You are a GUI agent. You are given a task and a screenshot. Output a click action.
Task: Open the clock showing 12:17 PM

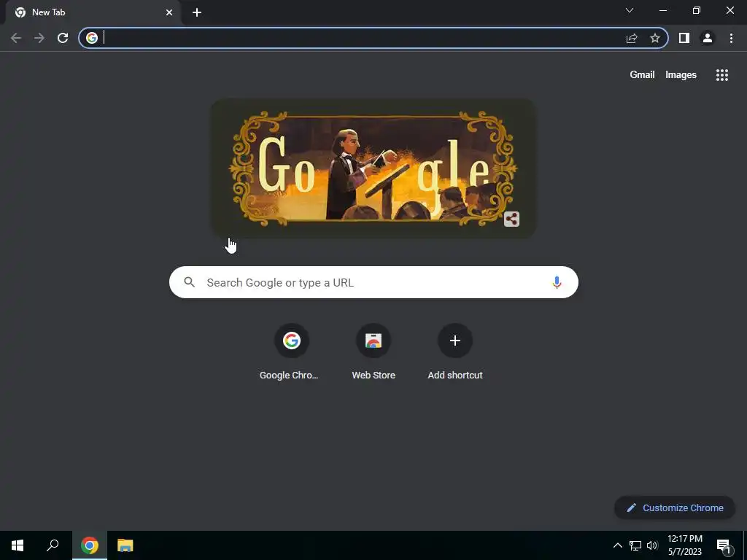pos(684,545)
